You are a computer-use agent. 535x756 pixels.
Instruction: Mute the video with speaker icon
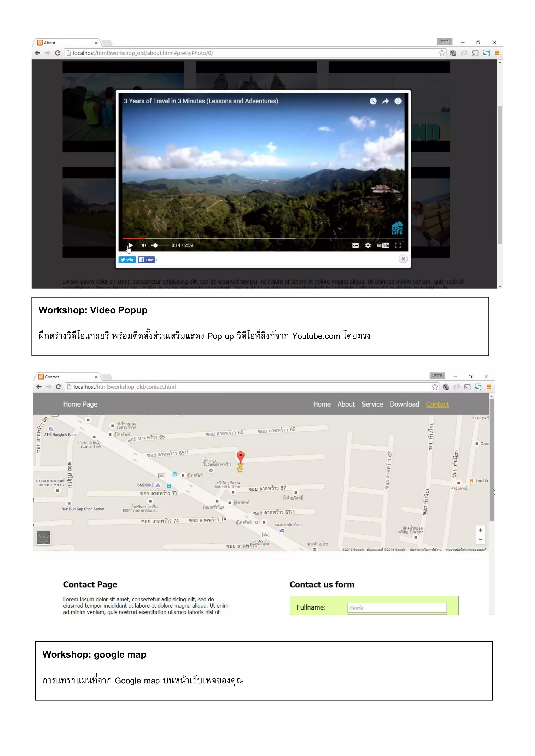pyautogui.click(x=144, y=245)
